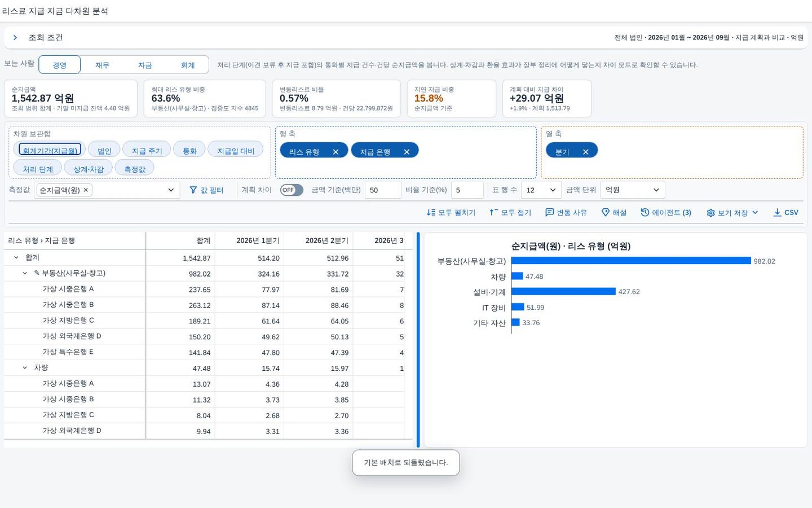Switch to the 회계 viewer tab

click(188, 65)
